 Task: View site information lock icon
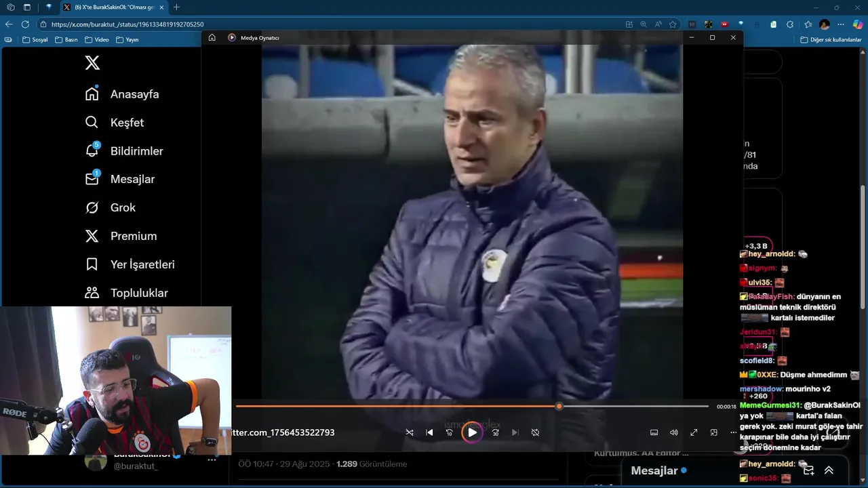43,24
